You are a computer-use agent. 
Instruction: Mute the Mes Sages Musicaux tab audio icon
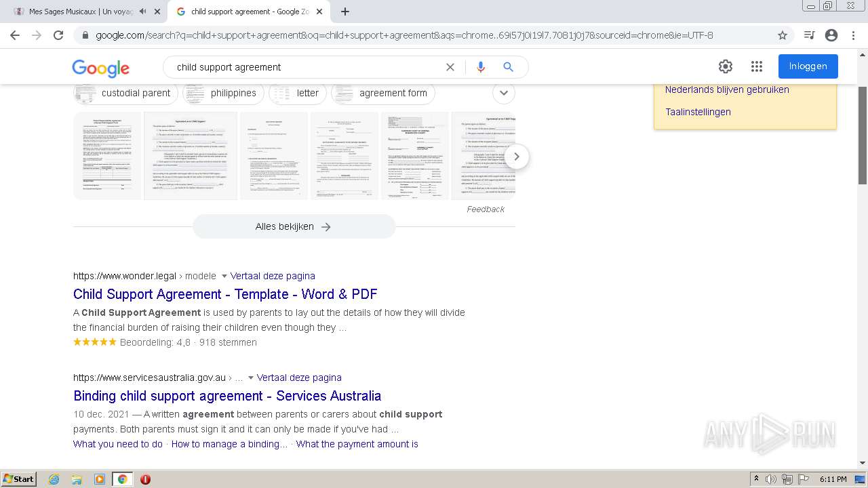(143, 12)
